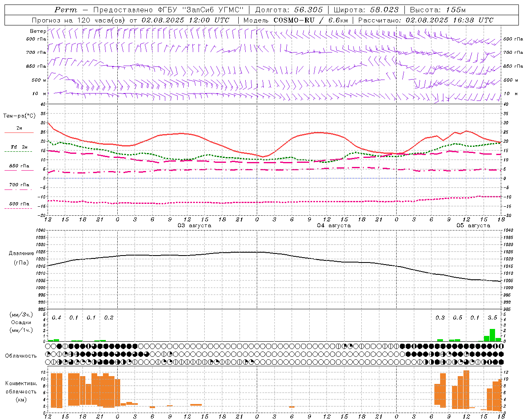The image size is (525, 420).
Task: Click the "03 августа" date label
Action: tap(194, 226)
